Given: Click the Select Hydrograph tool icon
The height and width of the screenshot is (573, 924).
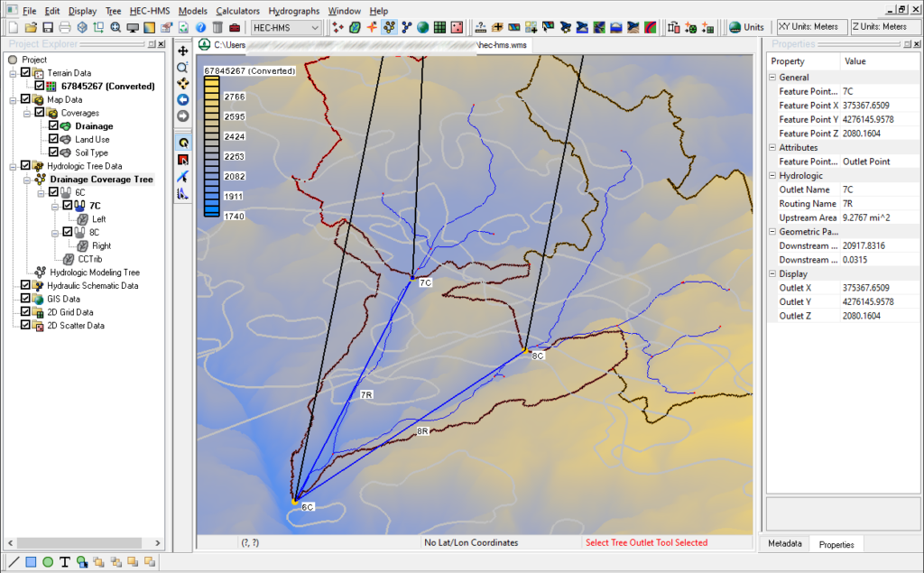Looking at the screenshot, I should pos(183,193).
